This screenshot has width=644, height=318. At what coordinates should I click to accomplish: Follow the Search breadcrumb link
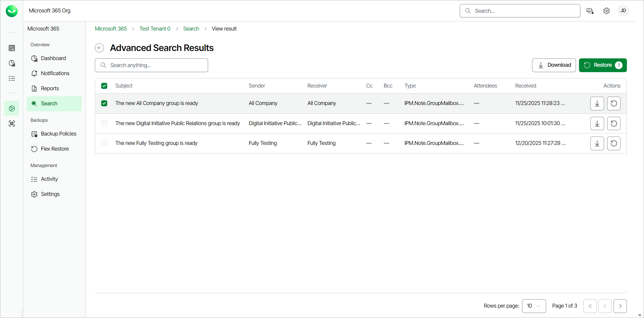[191, 29]
